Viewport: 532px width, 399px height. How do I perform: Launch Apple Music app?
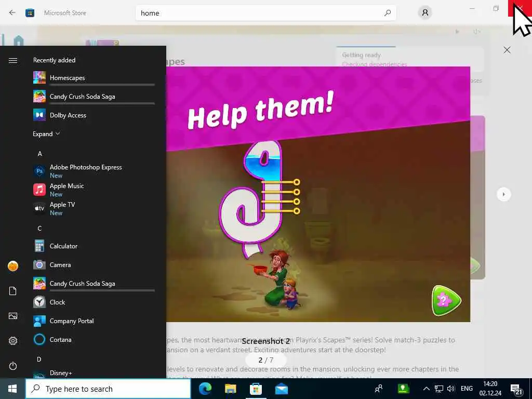tap(94, 190)
